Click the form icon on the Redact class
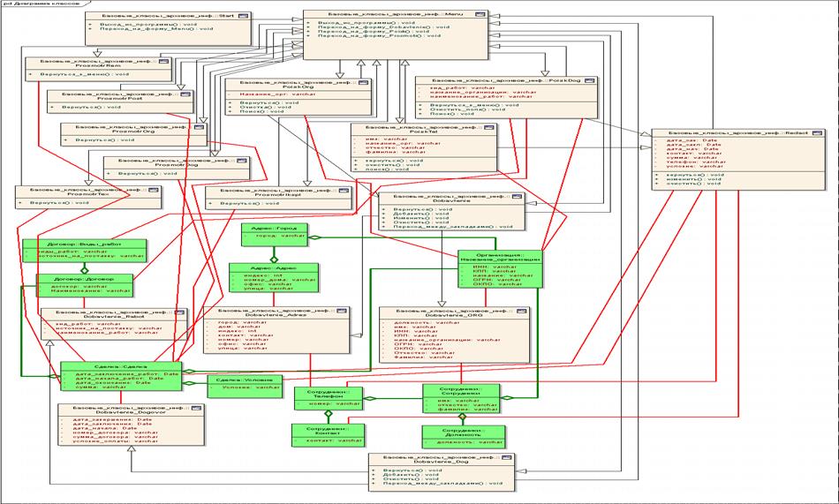 817,132
